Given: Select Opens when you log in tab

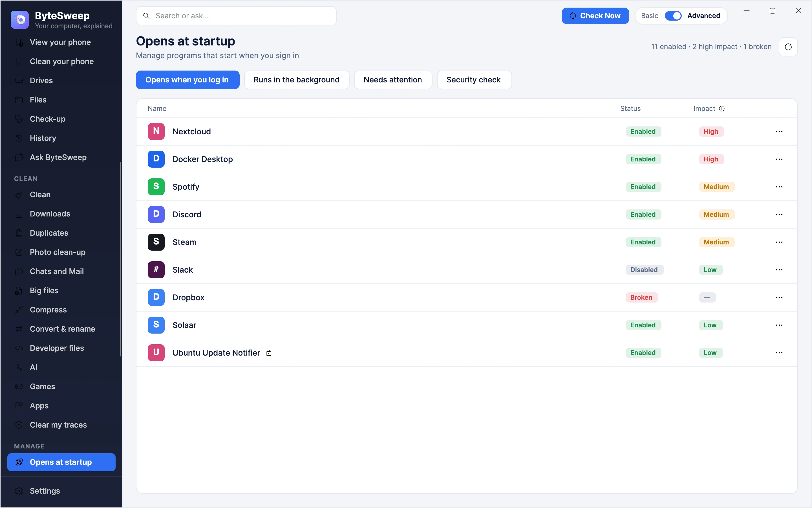Looking at the screenshot, I should click(x=187, y=80).
